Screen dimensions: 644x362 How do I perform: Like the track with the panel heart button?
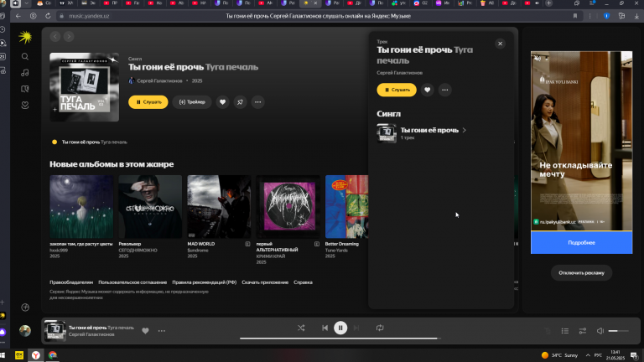click(427, 90)
